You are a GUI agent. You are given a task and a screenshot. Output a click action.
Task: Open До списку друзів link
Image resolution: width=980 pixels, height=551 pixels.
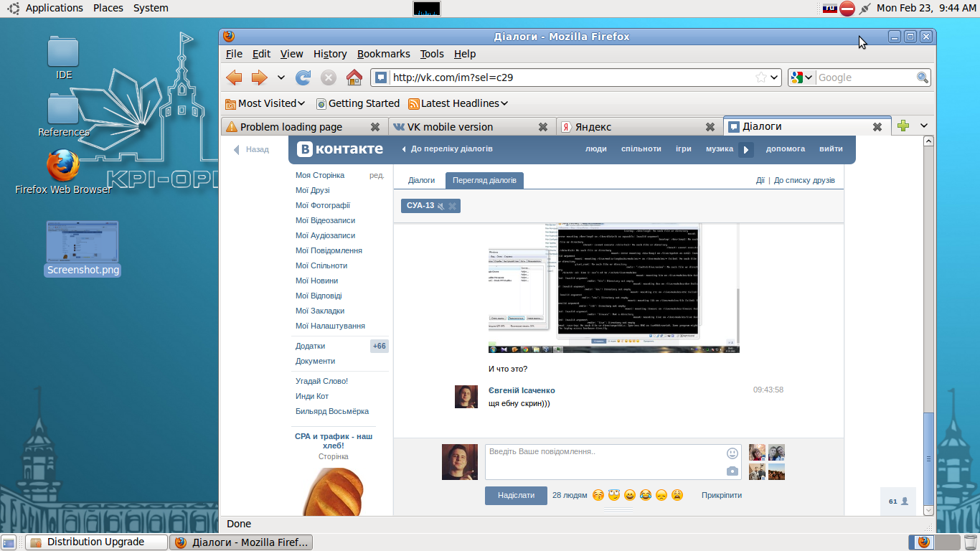(804, 181)
